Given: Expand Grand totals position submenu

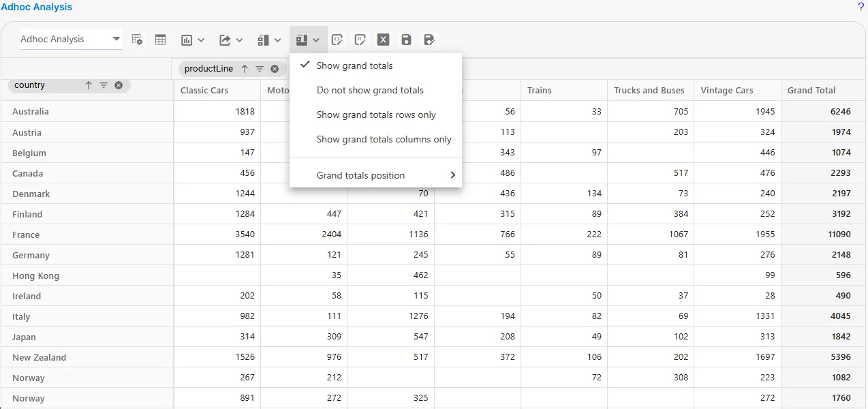Looking at the screenshot, I should 375,176.
